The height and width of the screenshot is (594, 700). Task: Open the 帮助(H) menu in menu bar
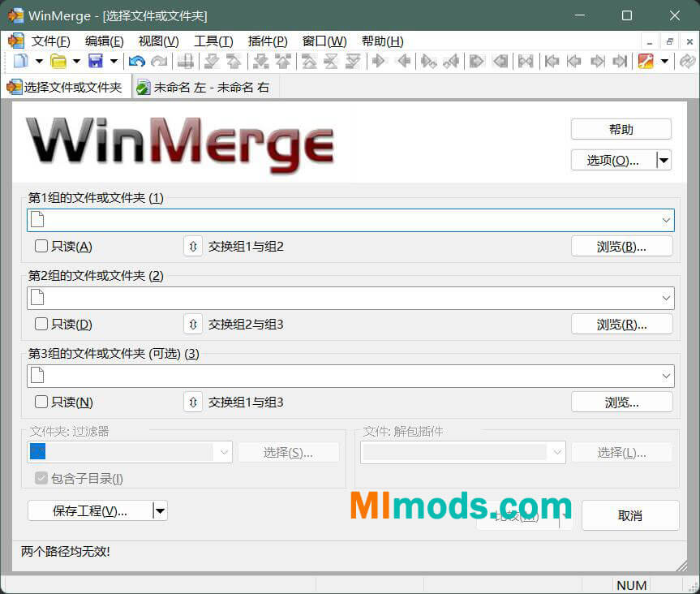[383, 41]
